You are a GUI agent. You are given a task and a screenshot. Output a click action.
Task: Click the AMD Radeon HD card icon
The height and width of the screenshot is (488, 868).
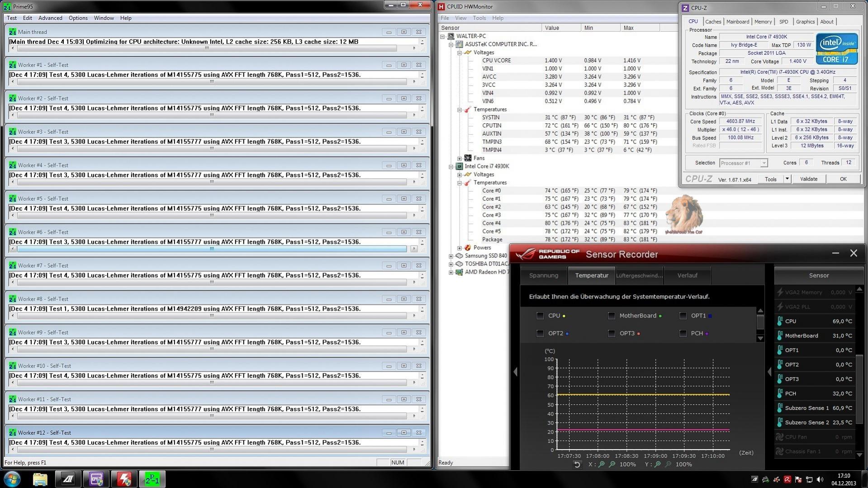pos(459,272)
